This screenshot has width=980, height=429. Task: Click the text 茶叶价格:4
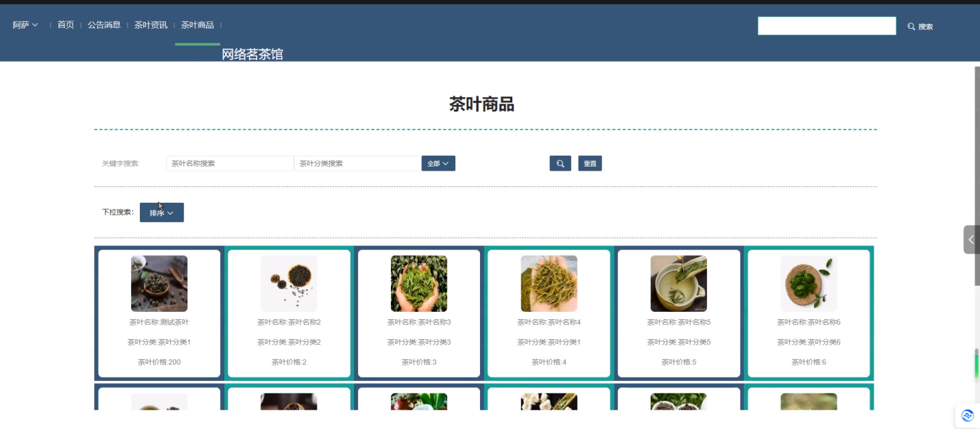(549, 362)
